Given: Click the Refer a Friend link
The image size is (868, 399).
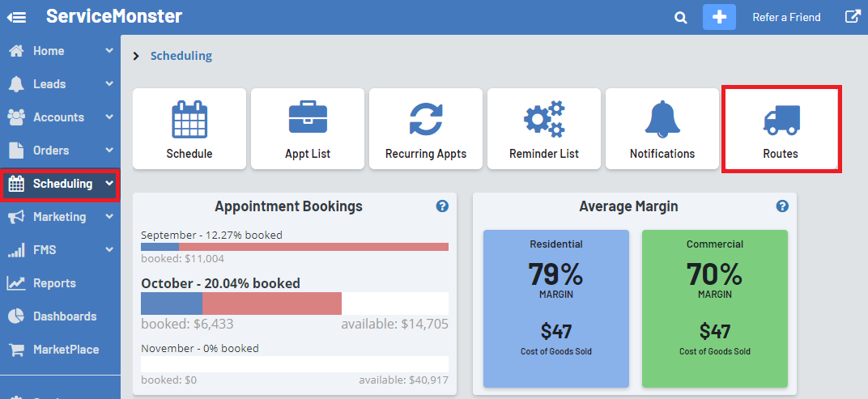Looking at the screenshot, I should pos(786,17).
